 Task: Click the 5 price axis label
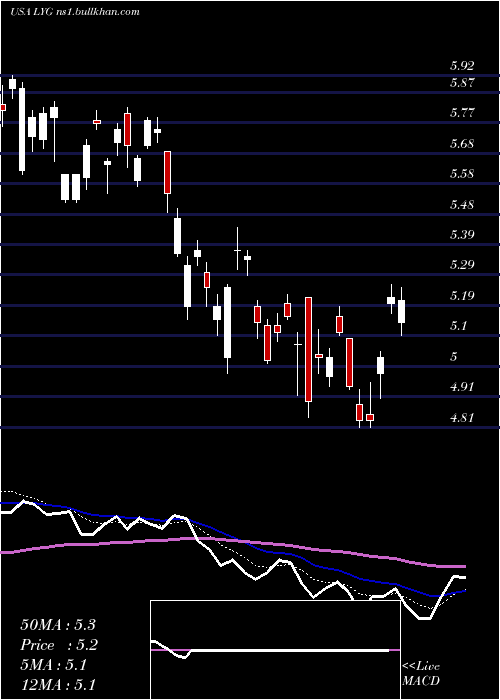coord(454,357)
